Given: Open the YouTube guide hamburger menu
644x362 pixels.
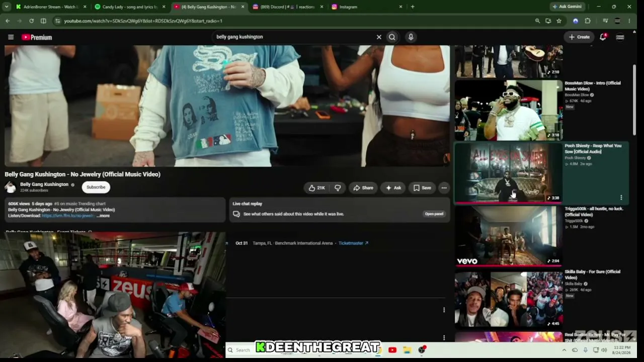Looking at the screenshot, I should [11, 37].
